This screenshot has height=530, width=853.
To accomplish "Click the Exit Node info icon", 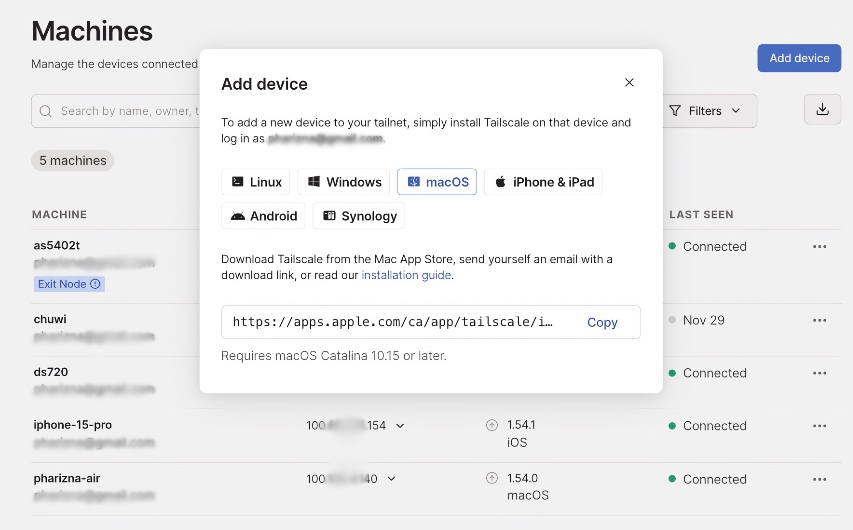I will [95, 284].
